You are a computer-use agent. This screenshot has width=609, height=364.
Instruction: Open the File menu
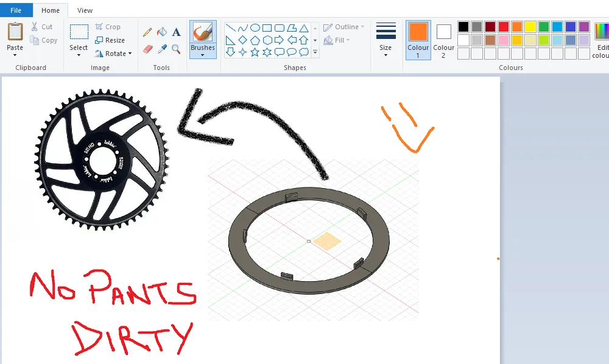click(16, 10)
